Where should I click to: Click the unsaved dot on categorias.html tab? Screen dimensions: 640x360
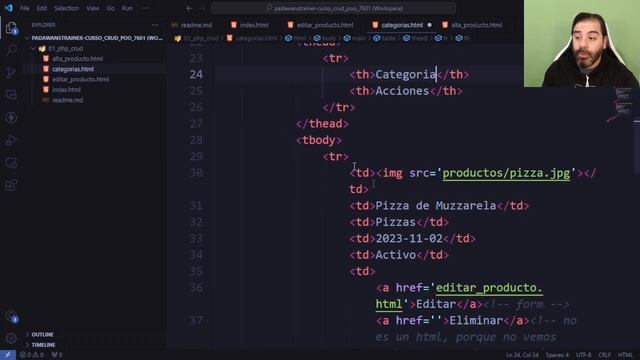pyautogui.click(x=429, y=25)
